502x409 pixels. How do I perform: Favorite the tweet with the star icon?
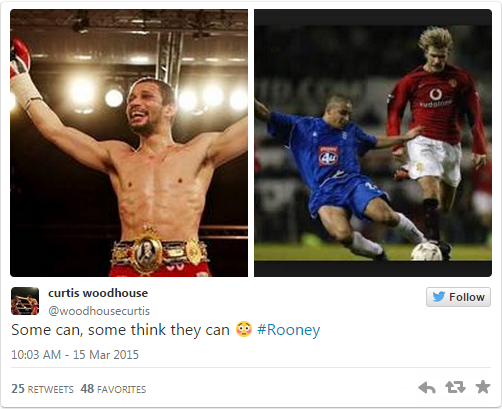(482, 387)
